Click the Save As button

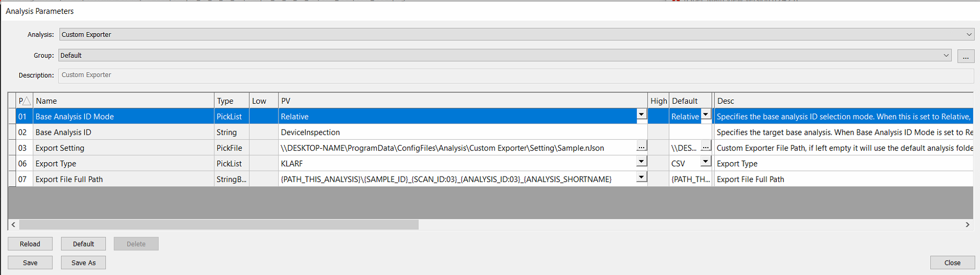point(83,263)
